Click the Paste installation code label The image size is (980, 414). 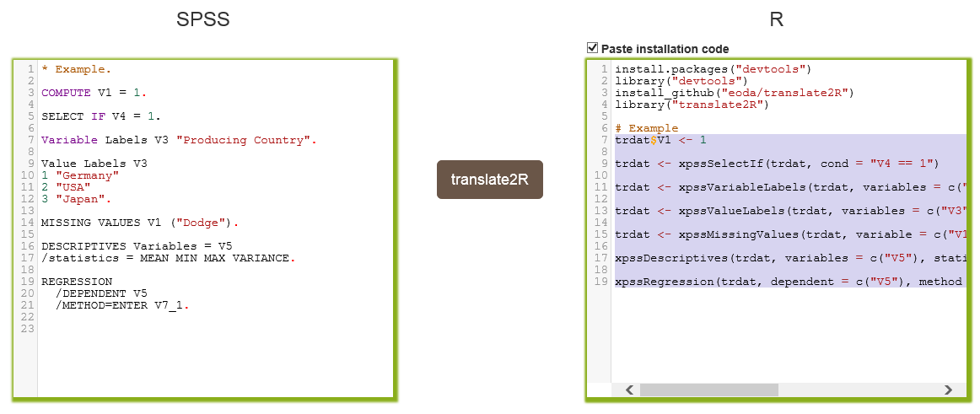tap(665, 49)
